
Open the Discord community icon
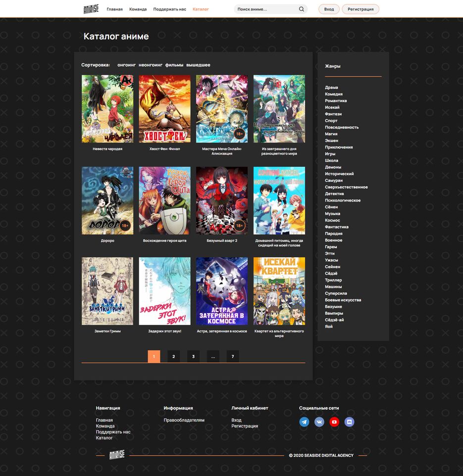tap(350, 422)
